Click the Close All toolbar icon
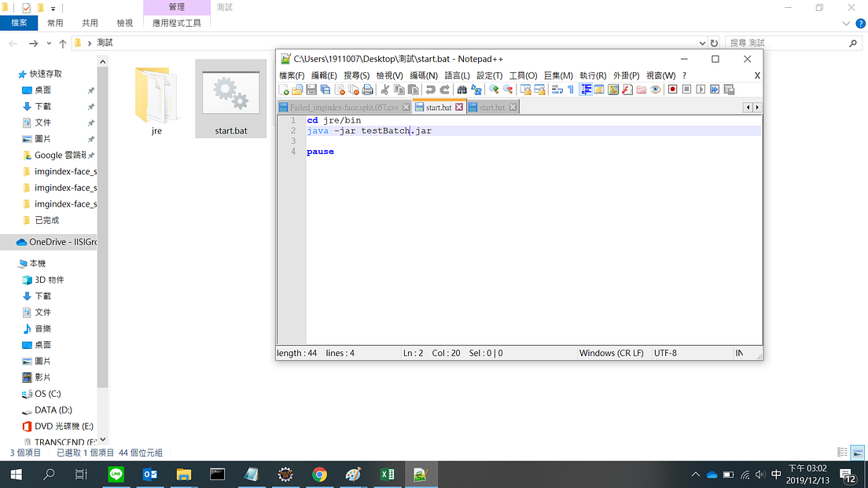Screen dimensions: 868x488 click(354, 90)
